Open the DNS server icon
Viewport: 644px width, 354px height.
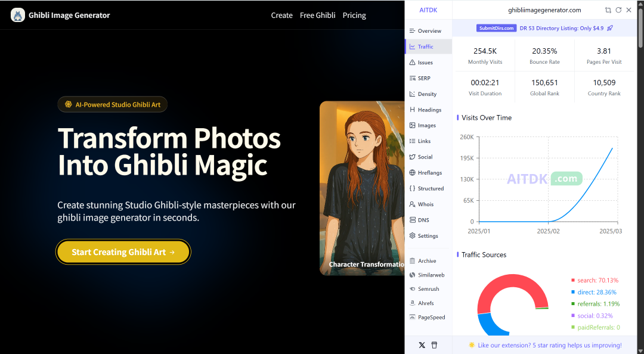pyautogui.click(x=413, y=220)
